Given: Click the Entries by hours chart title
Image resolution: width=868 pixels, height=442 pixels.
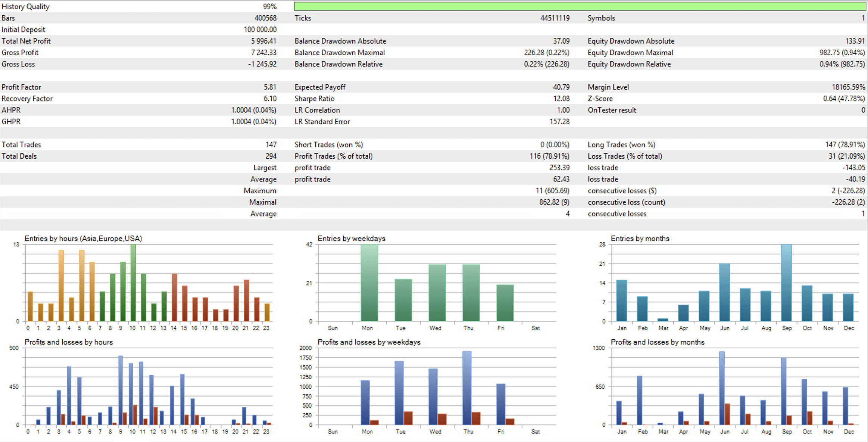Looking at the screenshot, I should point(83,239).
